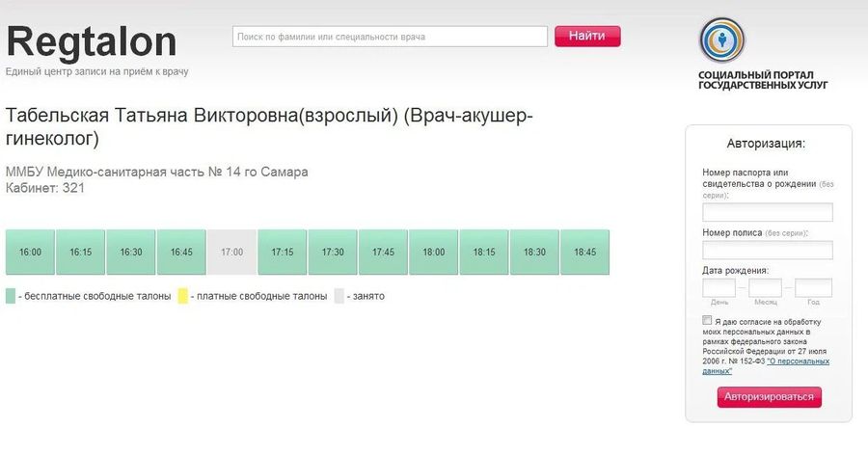Click the Найти search button
This screenshot has height=454, width=868.
coord(587,36)
